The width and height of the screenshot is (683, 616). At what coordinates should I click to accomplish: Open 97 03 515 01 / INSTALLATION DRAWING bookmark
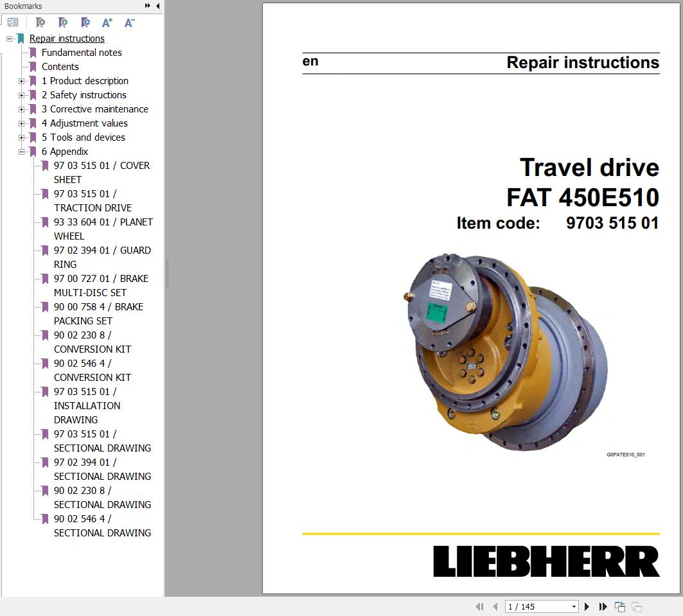click(x=87, y=406)
